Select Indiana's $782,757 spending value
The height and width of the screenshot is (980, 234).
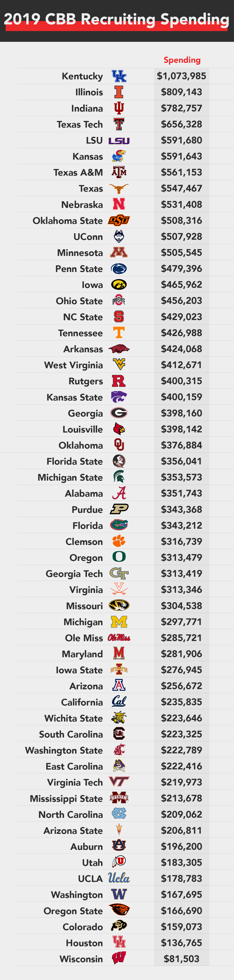182,108
